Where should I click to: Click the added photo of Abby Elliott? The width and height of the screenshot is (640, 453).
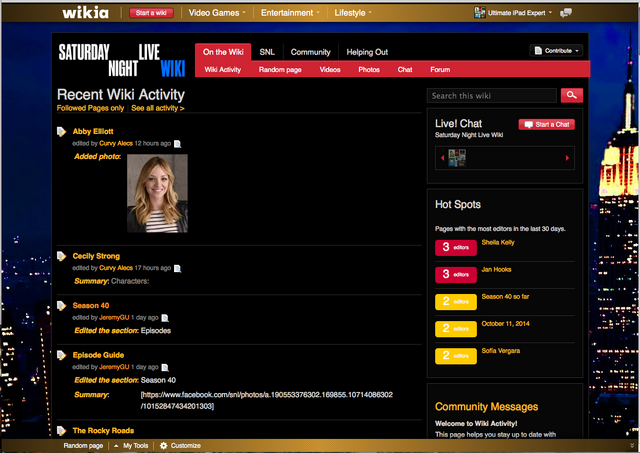pyautogui.click(x=157, y=193)
